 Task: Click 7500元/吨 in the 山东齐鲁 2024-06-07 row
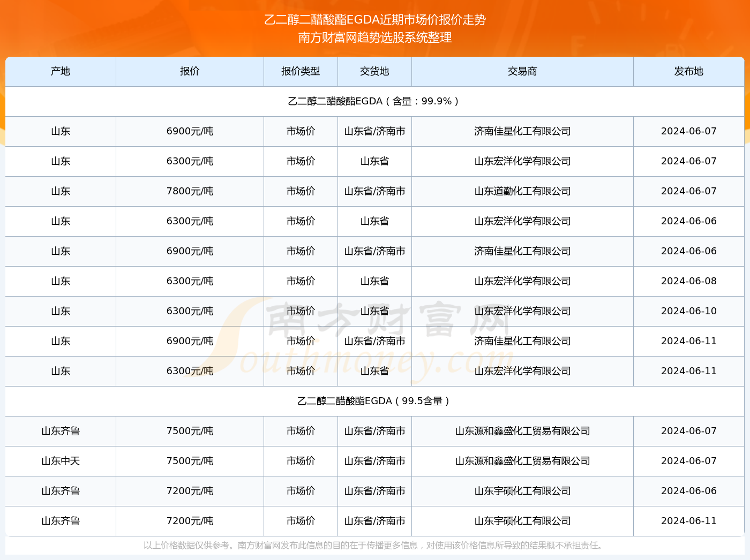[x=190, y=431]
